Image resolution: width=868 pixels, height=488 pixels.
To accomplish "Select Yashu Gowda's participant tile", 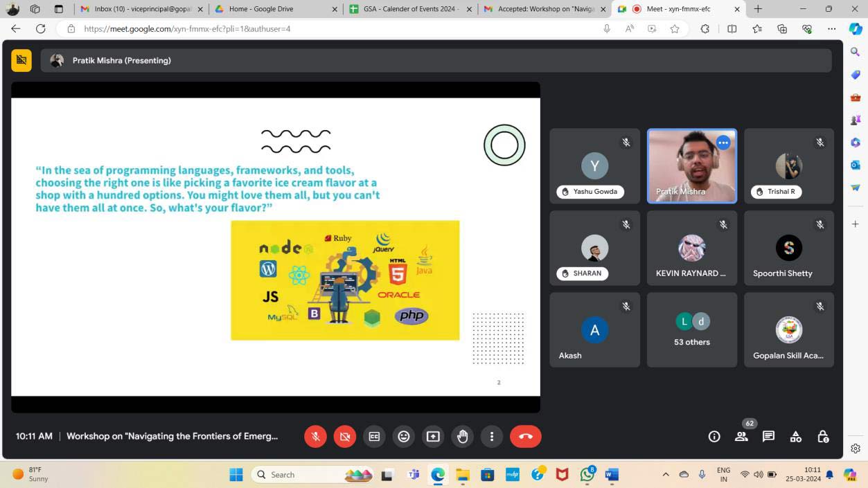I will [595, 166].
